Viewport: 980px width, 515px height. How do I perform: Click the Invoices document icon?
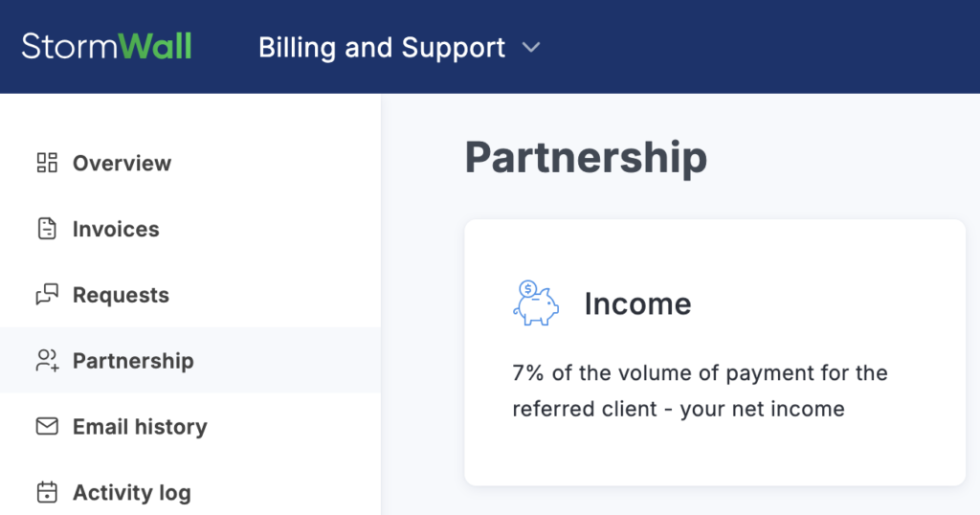(47, 229)
